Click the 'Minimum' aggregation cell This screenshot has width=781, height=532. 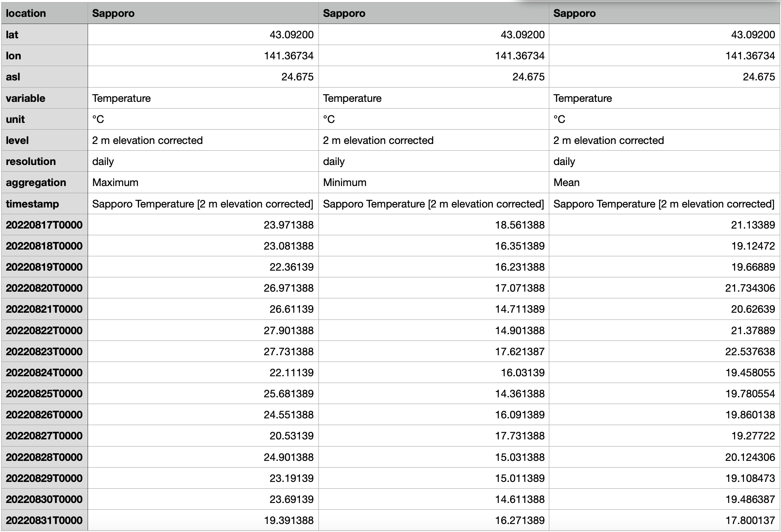coord(434,182)
